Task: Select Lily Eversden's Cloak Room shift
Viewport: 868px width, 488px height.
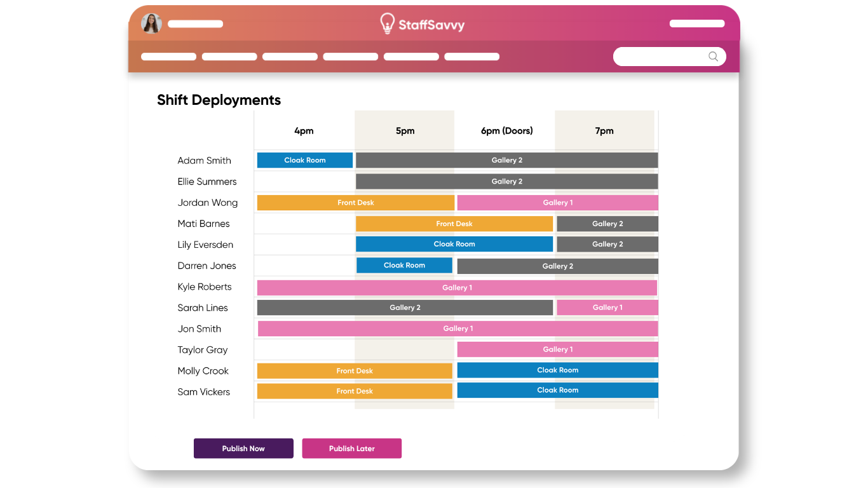Action: tap(454, 244)
